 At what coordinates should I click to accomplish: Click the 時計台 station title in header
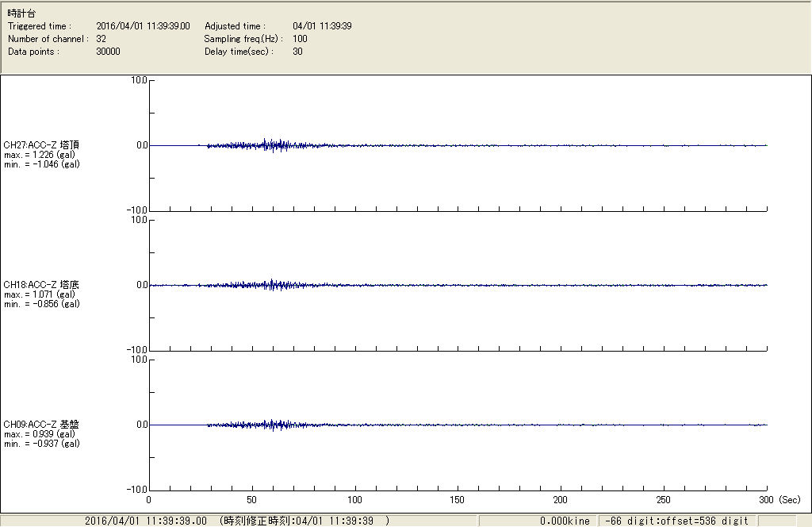(x=21, y=13)
